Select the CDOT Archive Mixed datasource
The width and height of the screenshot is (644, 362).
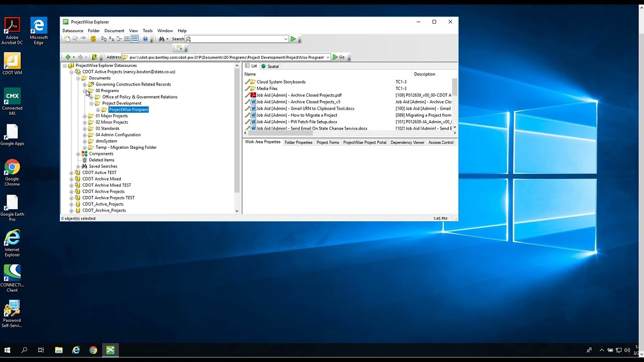click(102, 179)
